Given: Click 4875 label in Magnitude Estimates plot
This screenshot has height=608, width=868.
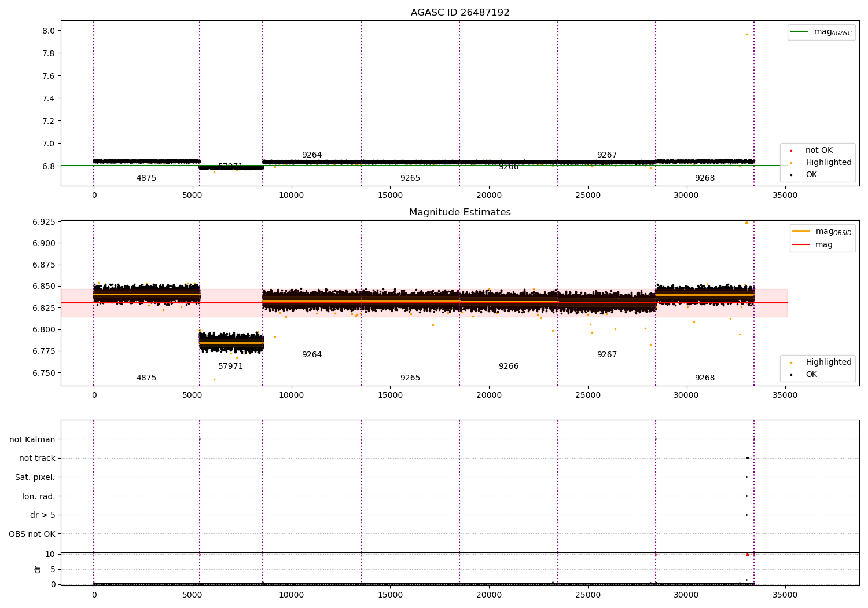Looking at the screenshot, I should point(146,378).
